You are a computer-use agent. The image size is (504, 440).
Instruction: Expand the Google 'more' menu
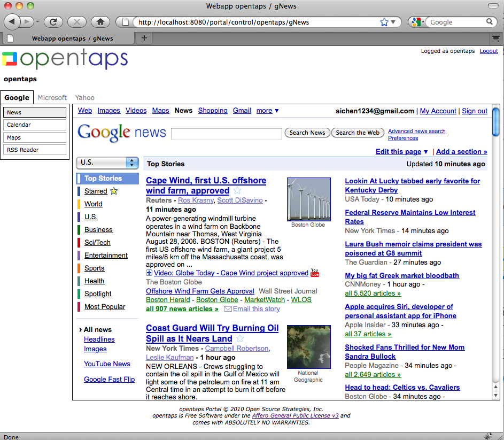coord(267,111)
